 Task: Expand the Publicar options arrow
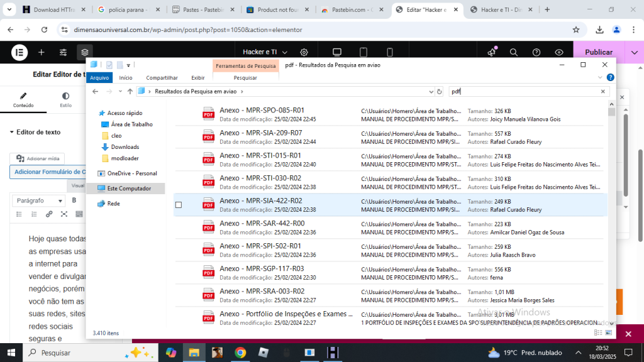pyautogui.click(x=633, y=52)
